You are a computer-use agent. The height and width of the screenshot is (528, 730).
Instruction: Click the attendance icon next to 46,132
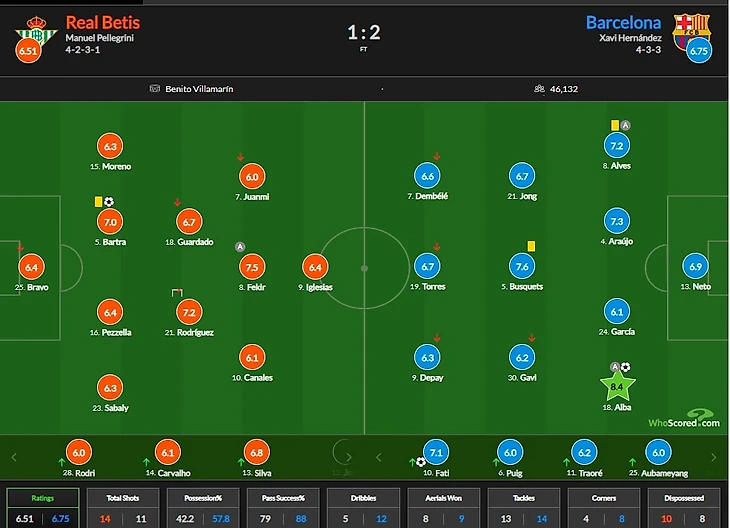[539, 88]
